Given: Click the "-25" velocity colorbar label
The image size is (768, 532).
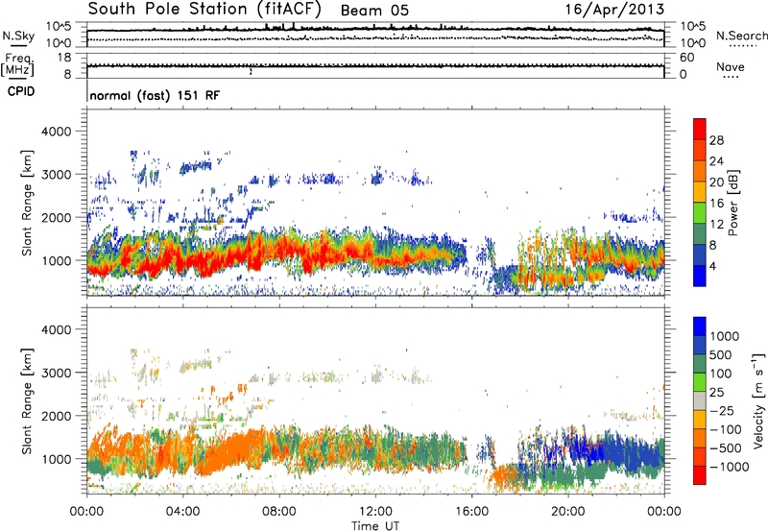Looking at the screenshot, I should [x=722, y=410].
